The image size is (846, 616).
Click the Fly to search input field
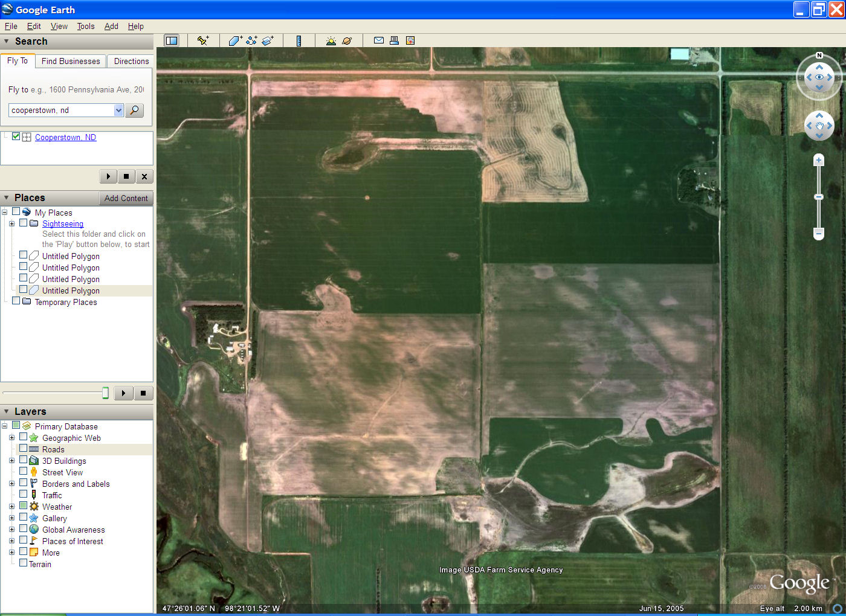click(x=61, y=110)
